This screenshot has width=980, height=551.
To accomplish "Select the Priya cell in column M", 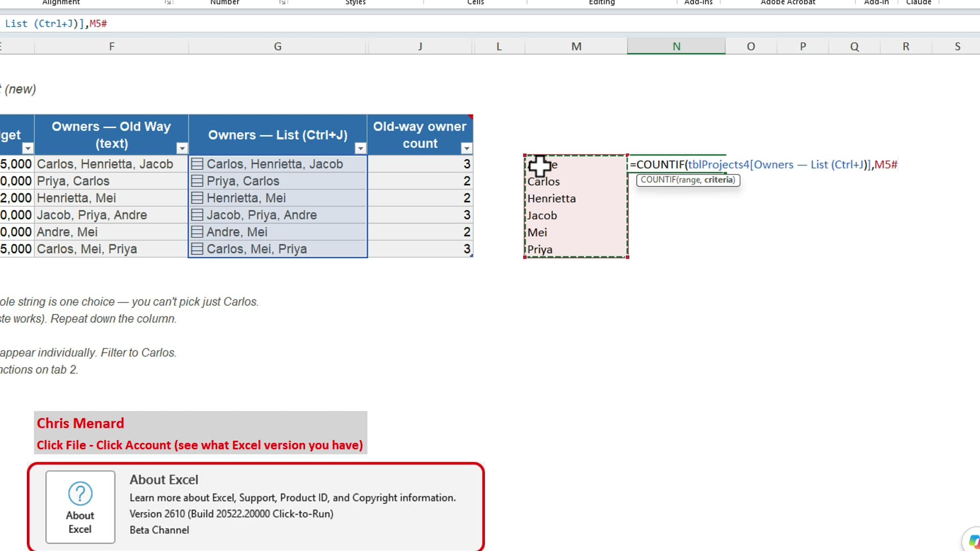I will (576, 249).
